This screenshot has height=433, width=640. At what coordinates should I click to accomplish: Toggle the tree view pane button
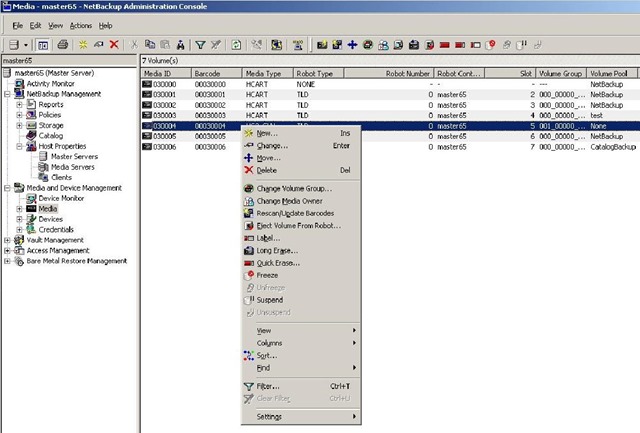(42, 45)
